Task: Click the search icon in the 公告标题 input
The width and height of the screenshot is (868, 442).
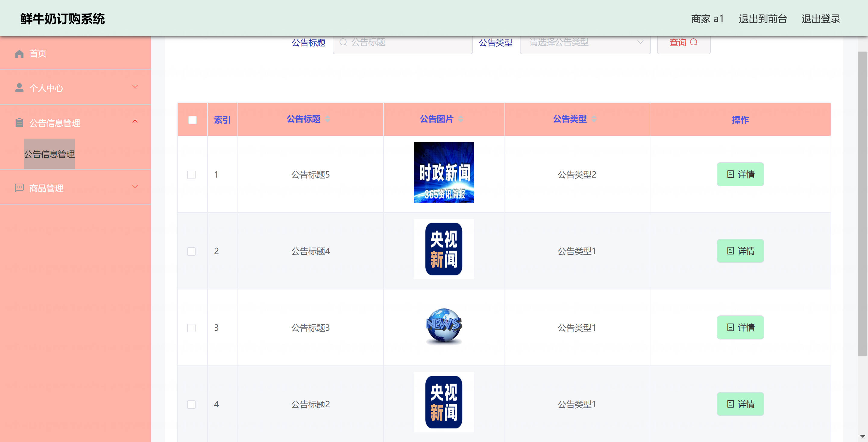Action: (343, 42)
